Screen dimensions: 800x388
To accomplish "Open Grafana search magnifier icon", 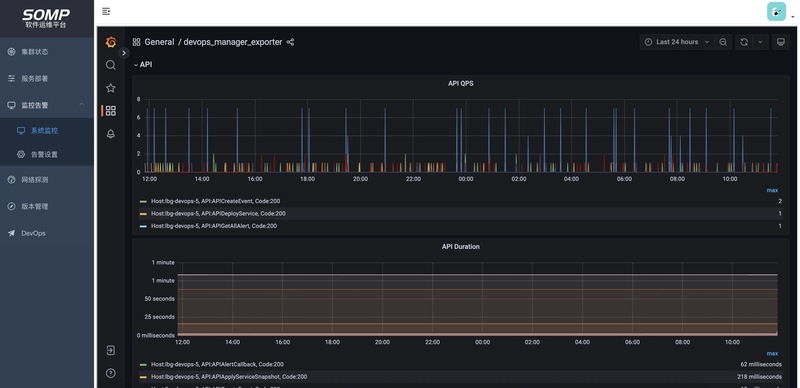I will [111, 65].
